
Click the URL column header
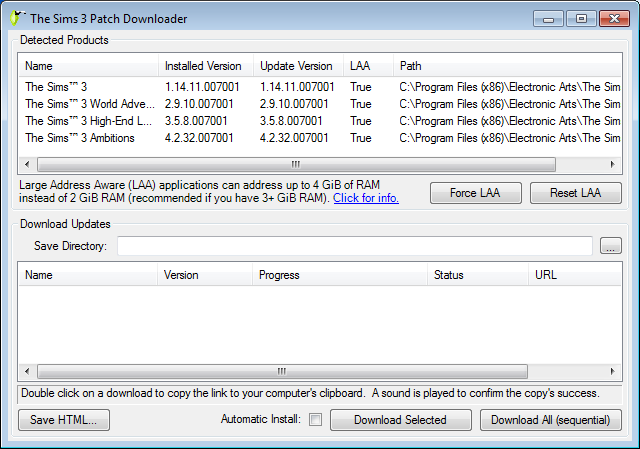point(575,275)
